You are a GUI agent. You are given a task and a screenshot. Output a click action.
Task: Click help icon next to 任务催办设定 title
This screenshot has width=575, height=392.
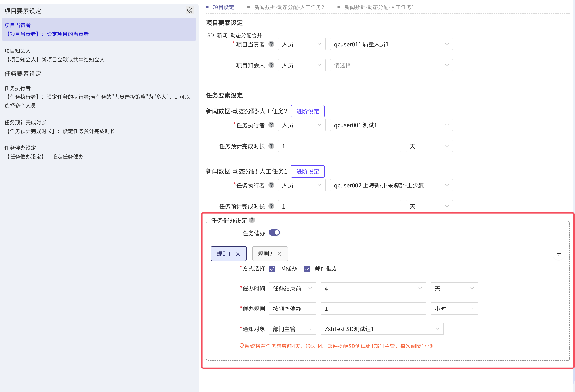252,220
